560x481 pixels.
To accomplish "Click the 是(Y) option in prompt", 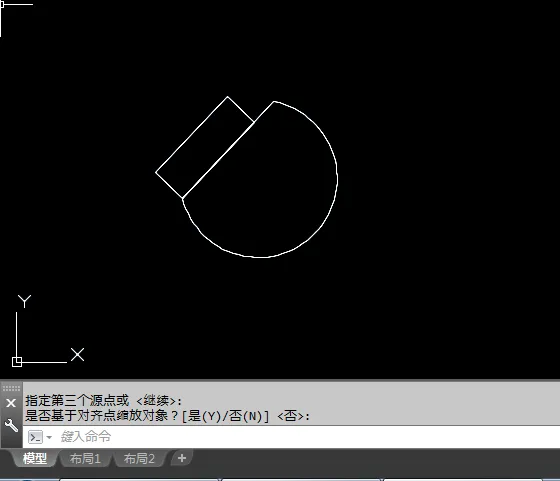I will click(204, 416).
